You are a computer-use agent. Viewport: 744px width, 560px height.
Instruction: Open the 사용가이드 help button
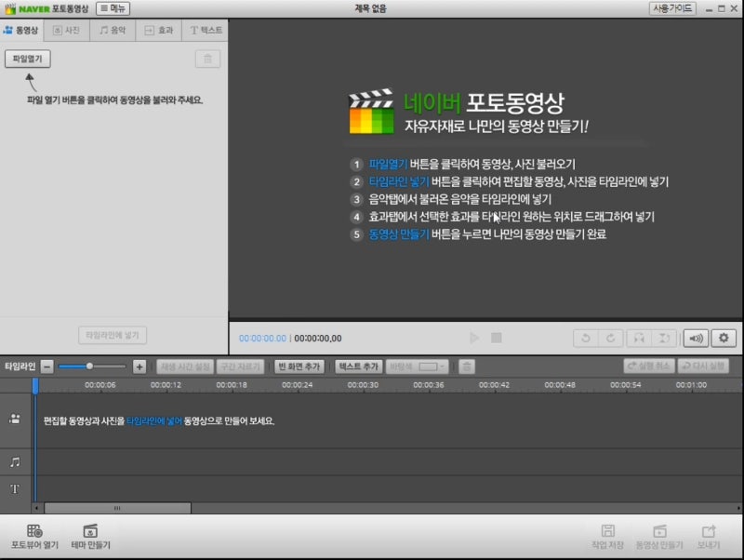pyautogui.click(x=671, y=8)
